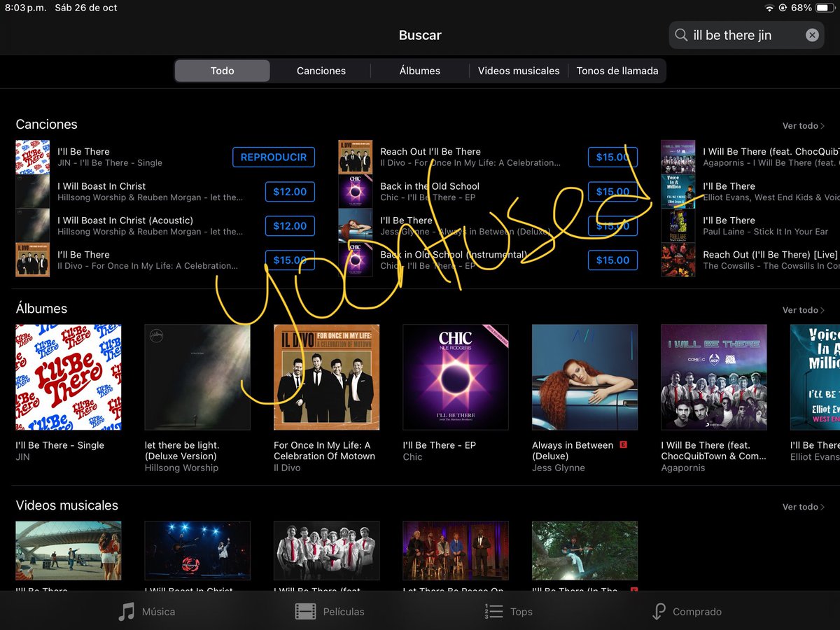The width and height of the screenshot is (840, 630).
Task: Open the Comprado tab icon
Action: coord(658,611)
